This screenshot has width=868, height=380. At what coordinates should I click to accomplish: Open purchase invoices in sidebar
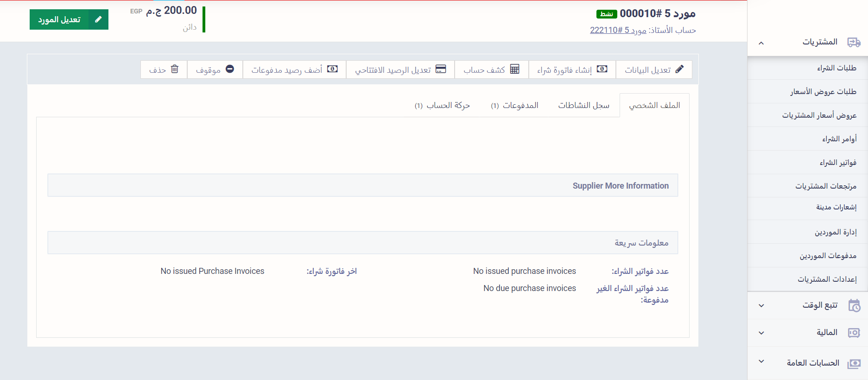click(x=837, y=163)
